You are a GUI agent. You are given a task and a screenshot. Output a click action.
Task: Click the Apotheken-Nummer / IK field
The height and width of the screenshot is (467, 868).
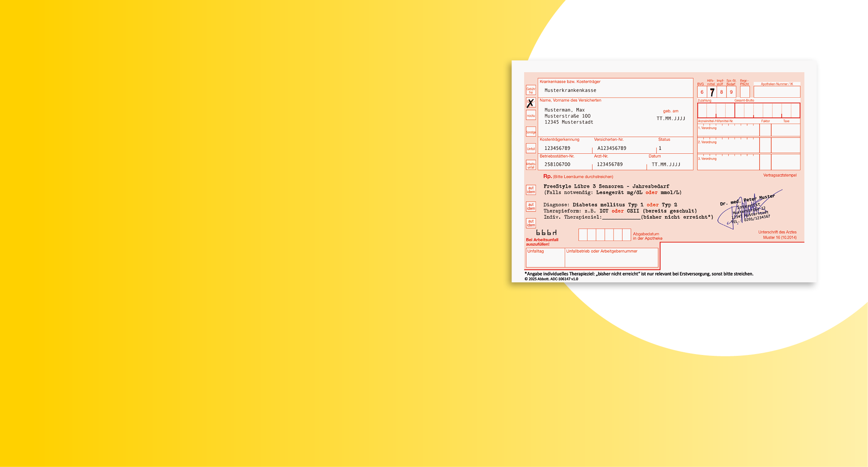click(x=777, y=92)
